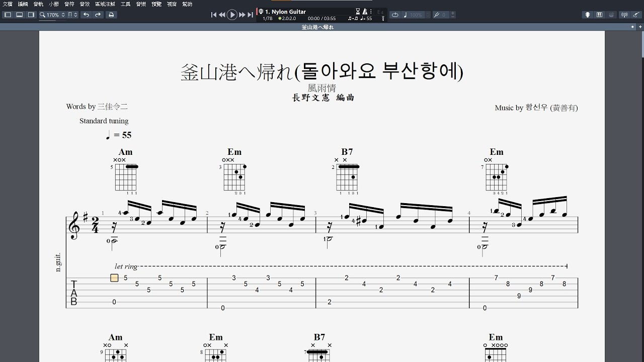644x362 pixels.
Task: Click the vertical scrollbar thumb
Action: [x=642, y=45]
